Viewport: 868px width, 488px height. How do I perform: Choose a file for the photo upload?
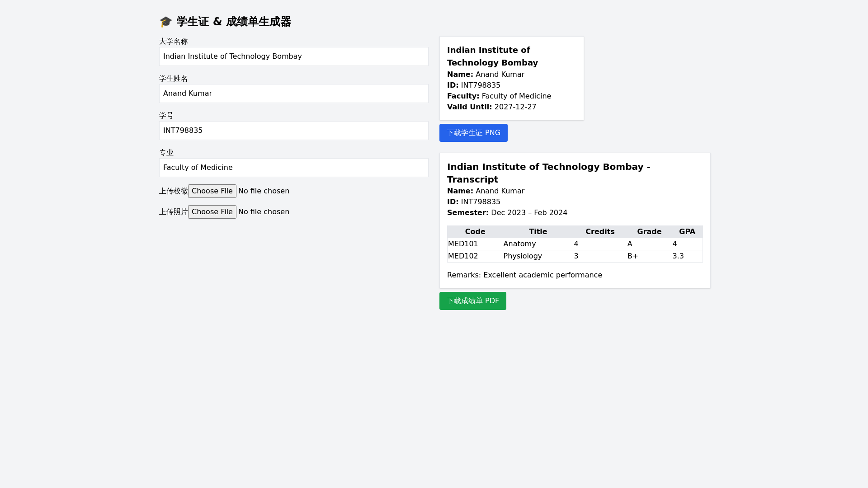point(212,212)
